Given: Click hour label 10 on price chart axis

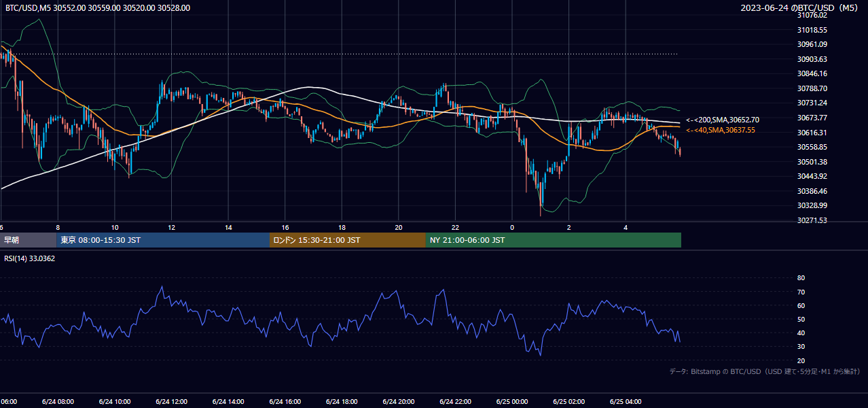Looking at the screenshot, I should (115, 228).
